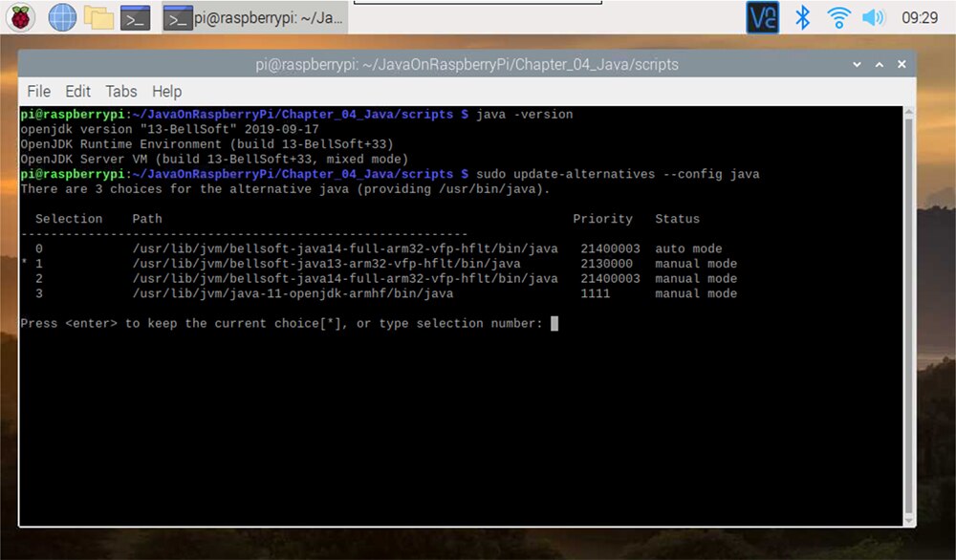Open the Edit menu

coord(77,92)
